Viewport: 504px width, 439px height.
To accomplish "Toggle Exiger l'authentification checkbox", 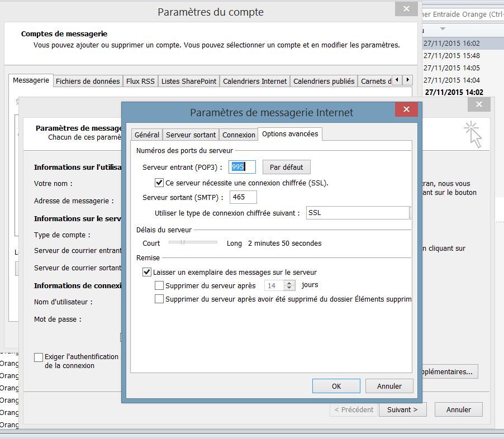I will 39,357.
